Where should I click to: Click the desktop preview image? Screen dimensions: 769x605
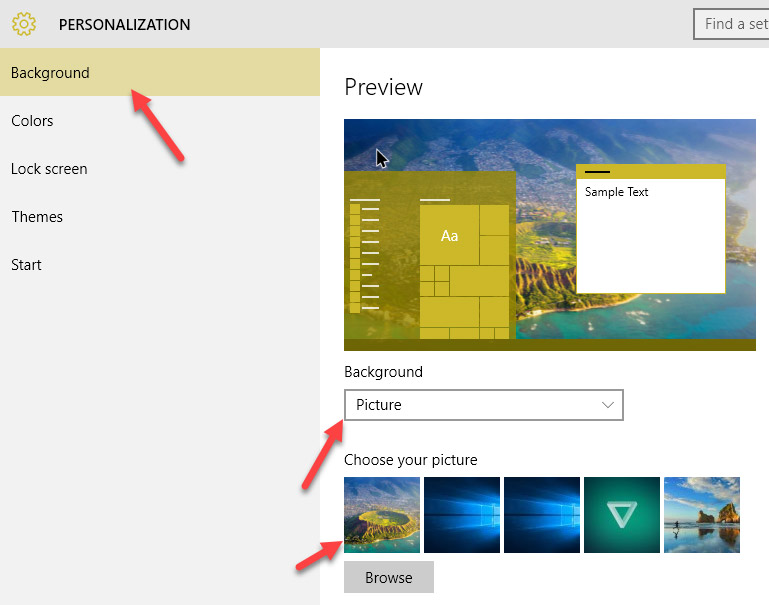pos(550,235)
